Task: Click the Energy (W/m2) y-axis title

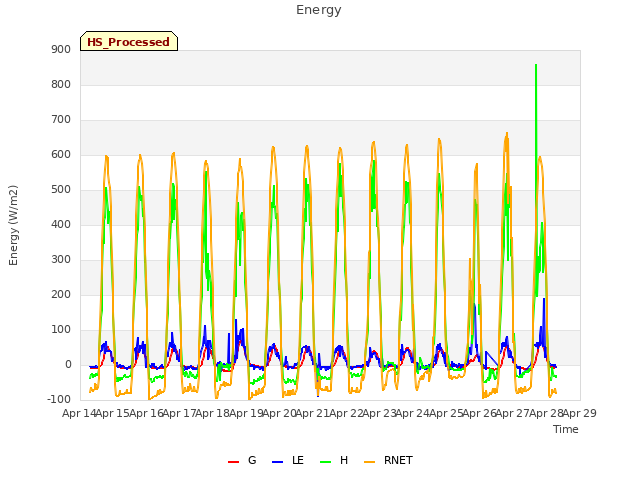Action: pyautogui.click(x=13, y=225)
